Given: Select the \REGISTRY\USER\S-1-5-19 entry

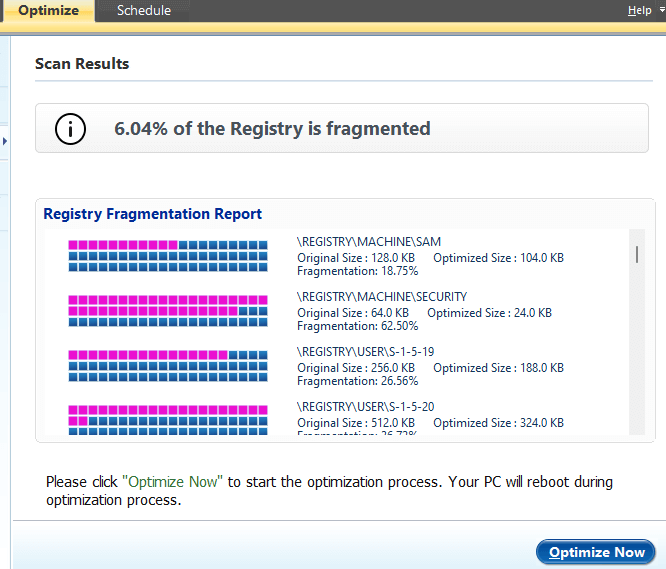Looking at the screenshot, I should (365, 352).
